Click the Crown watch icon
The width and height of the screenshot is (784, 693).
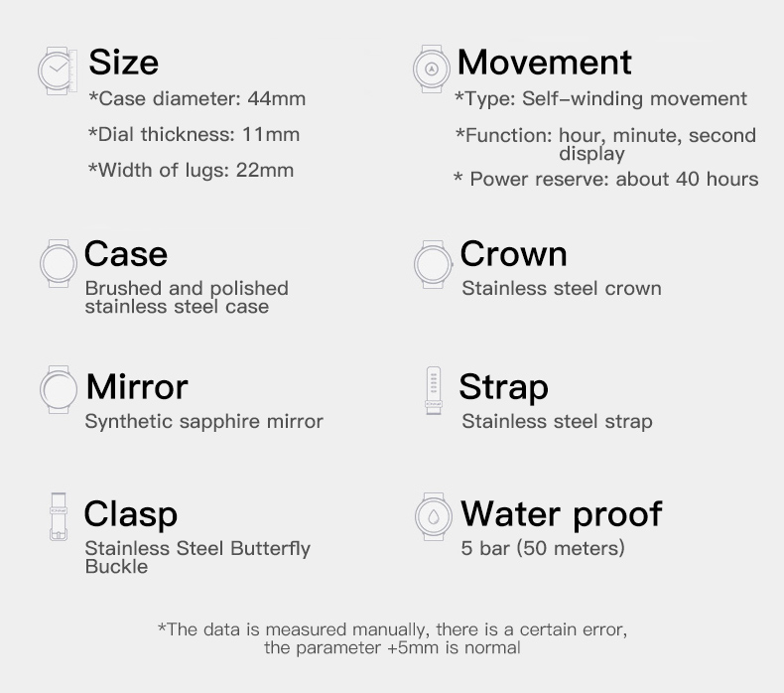click(x=432, y=263)
